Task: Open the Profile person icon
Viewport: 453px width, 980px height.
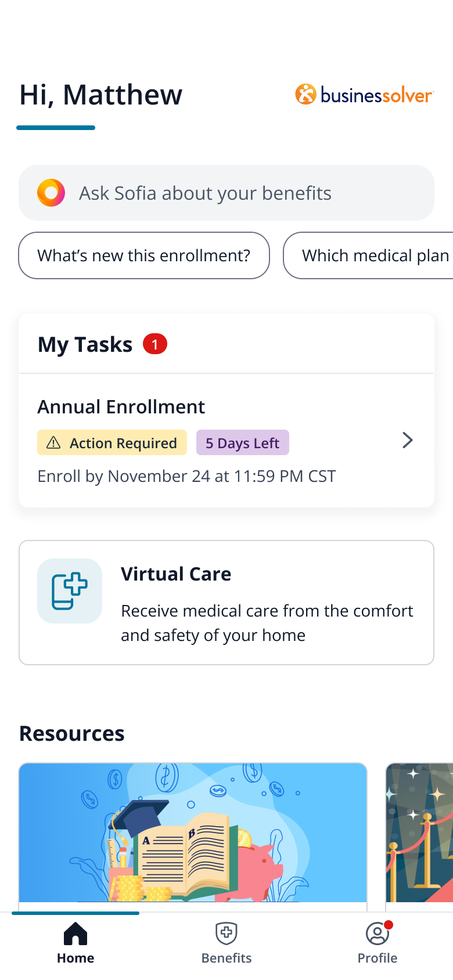Action: 378,934
